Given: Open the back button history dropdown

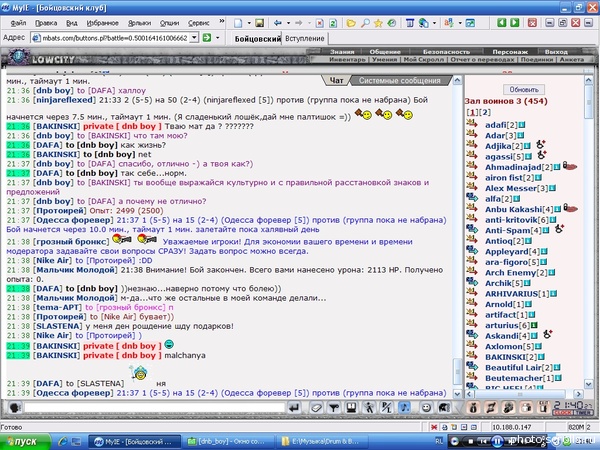Looking at the screenshot, I should [x=288, y=23].
